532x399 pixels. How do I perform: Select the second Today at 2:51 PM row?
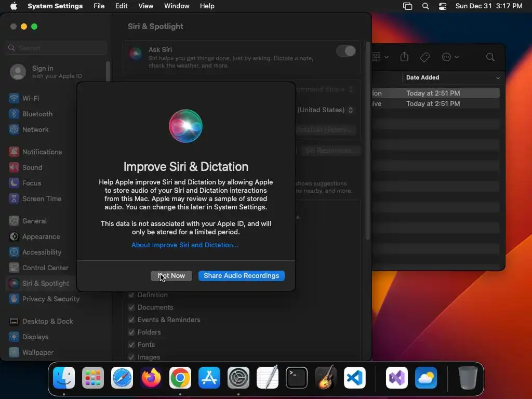click(436, 103)
